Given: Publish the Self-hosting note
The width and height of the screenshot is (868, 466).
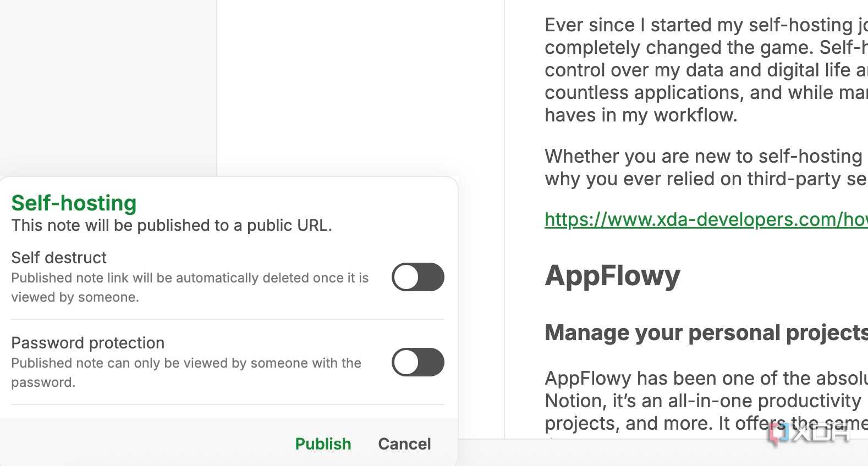Looking at the screenshot, I should pyautogui.click(x=323, y=443).
